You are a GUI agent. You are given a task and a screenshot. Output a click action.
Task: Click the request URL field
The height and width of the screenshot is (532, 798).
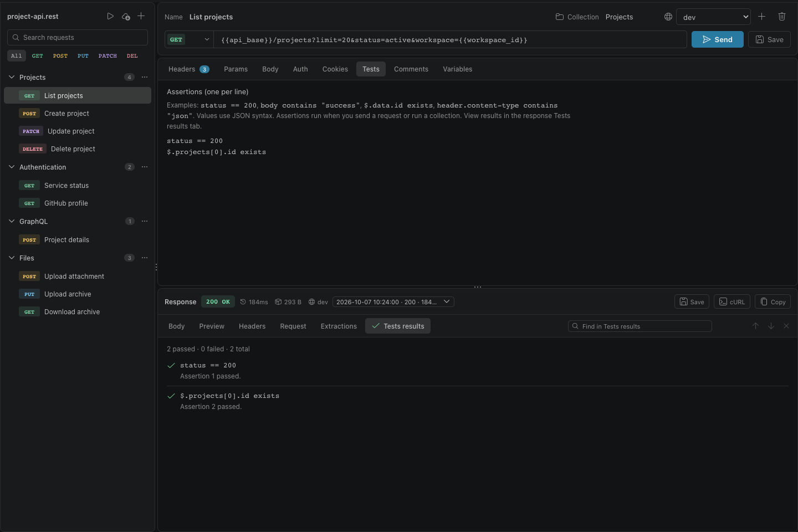[451, 39]
